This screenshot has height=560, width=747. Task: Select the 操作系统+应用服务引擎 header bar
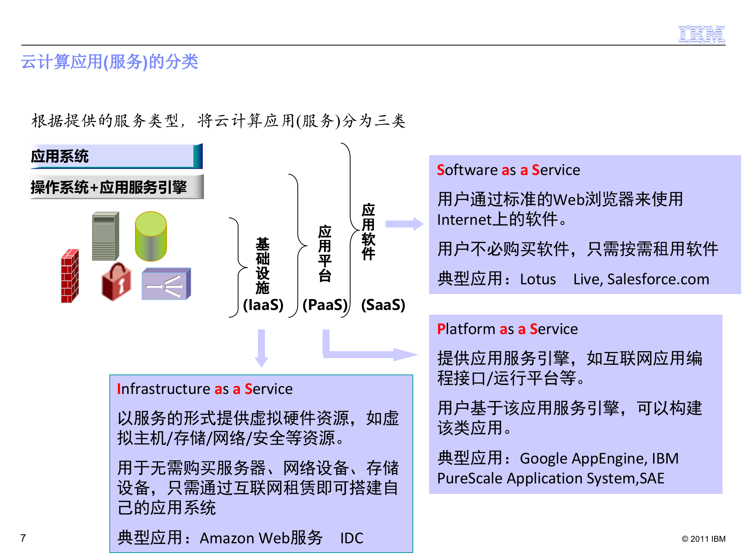(116, 187)
